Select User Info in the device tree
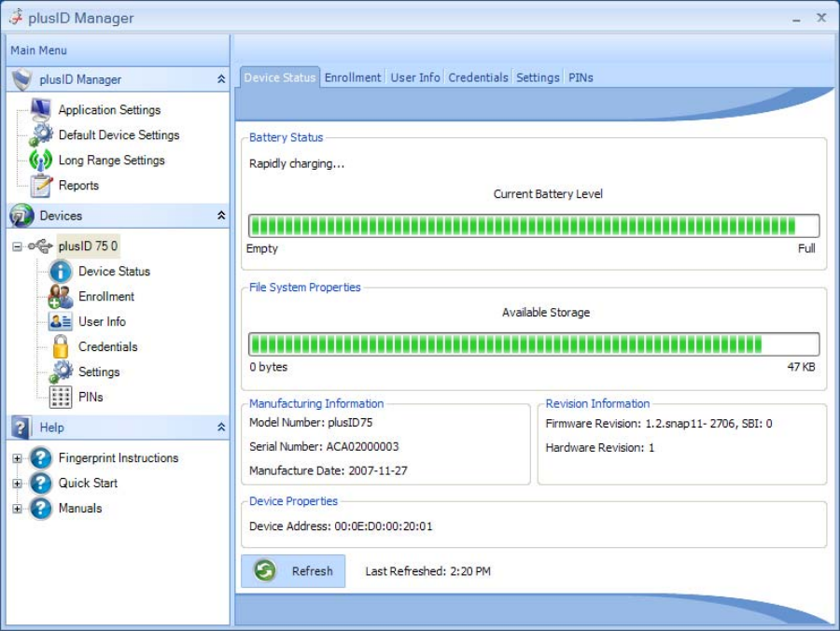The height and width of the screenshot is (631, 840). [x=102, y=321]
